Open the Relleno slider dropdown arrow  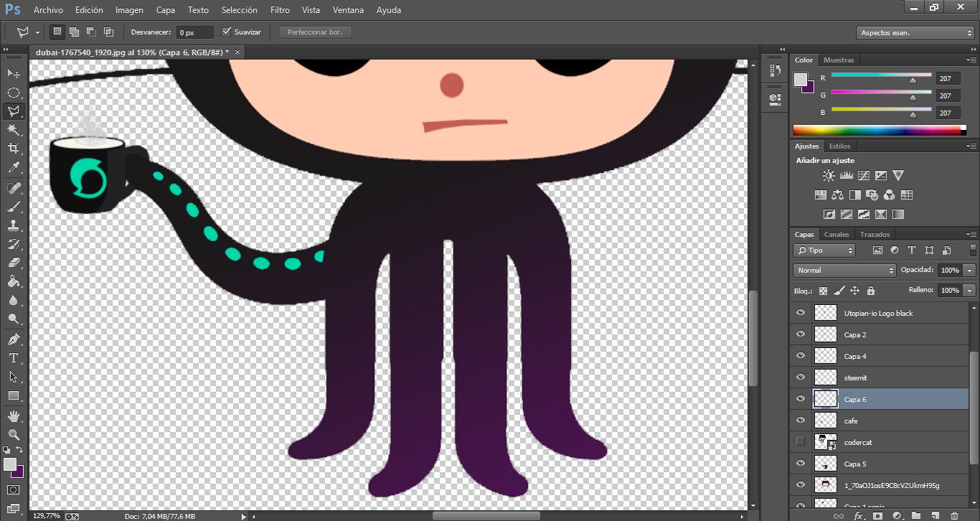coord(970,291)
